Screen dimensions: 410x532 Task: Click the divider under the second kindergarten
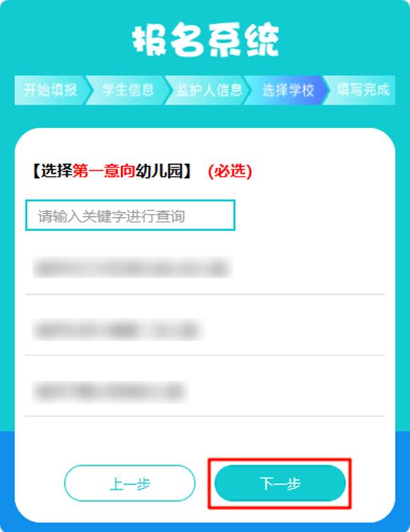tap(205, 355)
